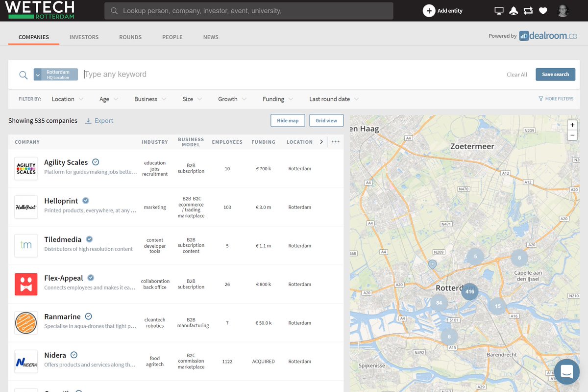Open the Ranmarine company name
Screen dimensions: 588x392
(62, 316)
